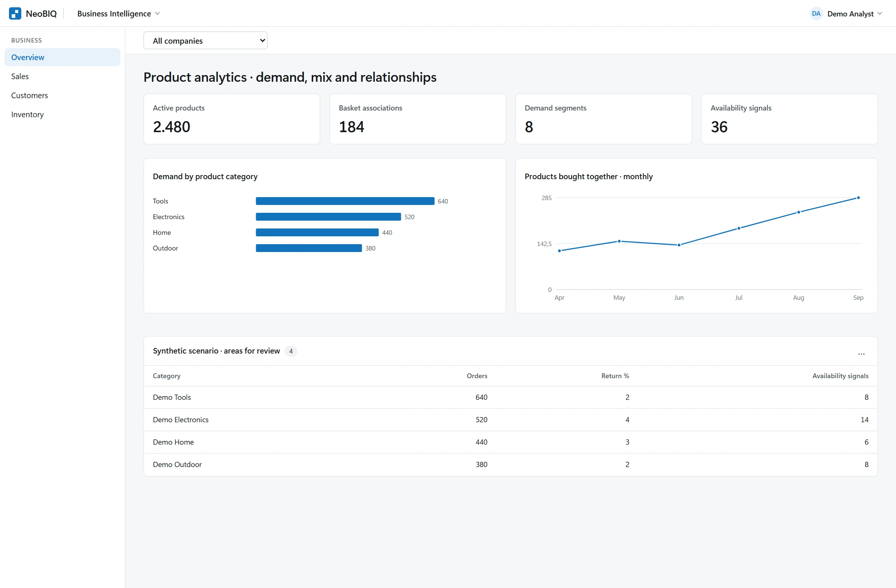Click the 14 availability signals cell

click(x=864, y=420)
